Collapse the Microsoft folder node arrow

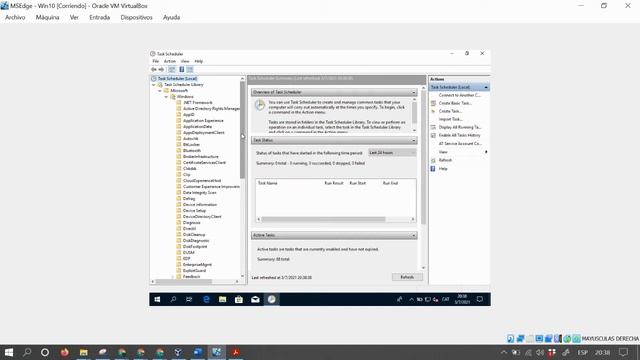pyautogui.click(x=160, y=91)
